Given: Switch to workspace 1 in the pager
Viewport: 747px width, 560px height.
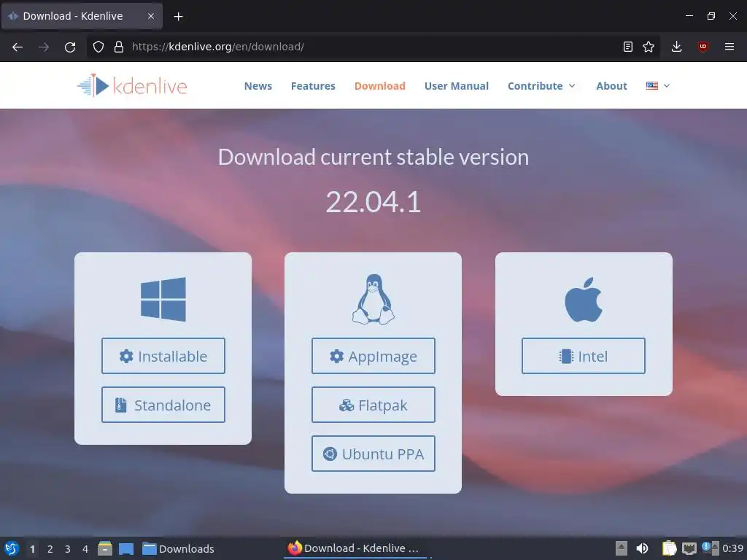Looking at the screenshot, I should pyautogui.click(x=32, y=549).
